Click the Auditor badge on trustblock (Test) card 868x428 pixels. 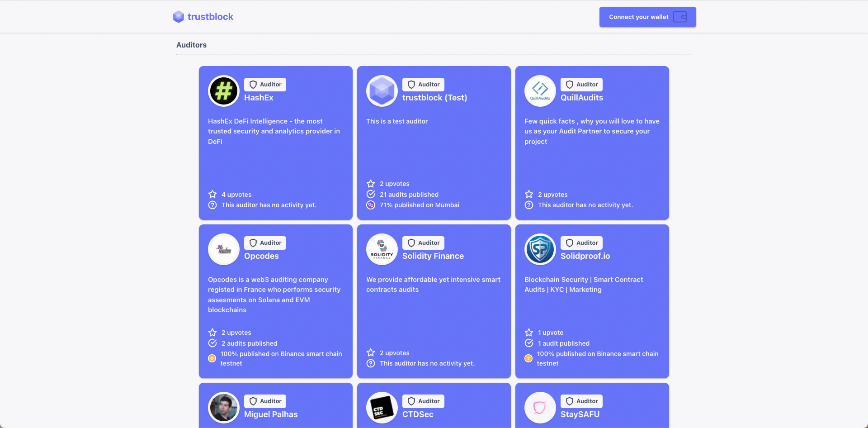(423, 85)
